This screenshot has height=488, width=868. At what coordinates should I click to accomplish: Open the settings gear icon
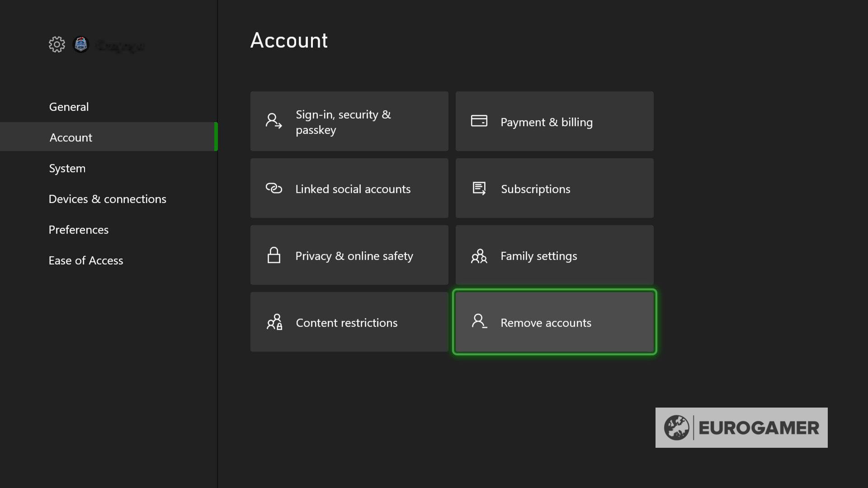tap(56, 44)
